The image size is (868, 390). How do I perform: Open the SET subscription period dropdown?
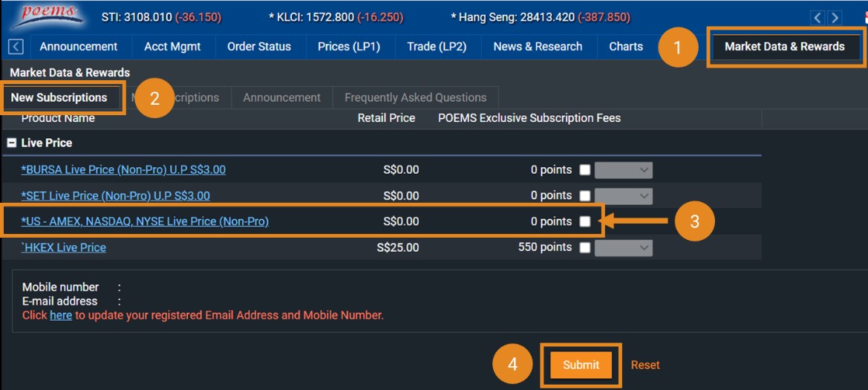[x=624, y=196]
